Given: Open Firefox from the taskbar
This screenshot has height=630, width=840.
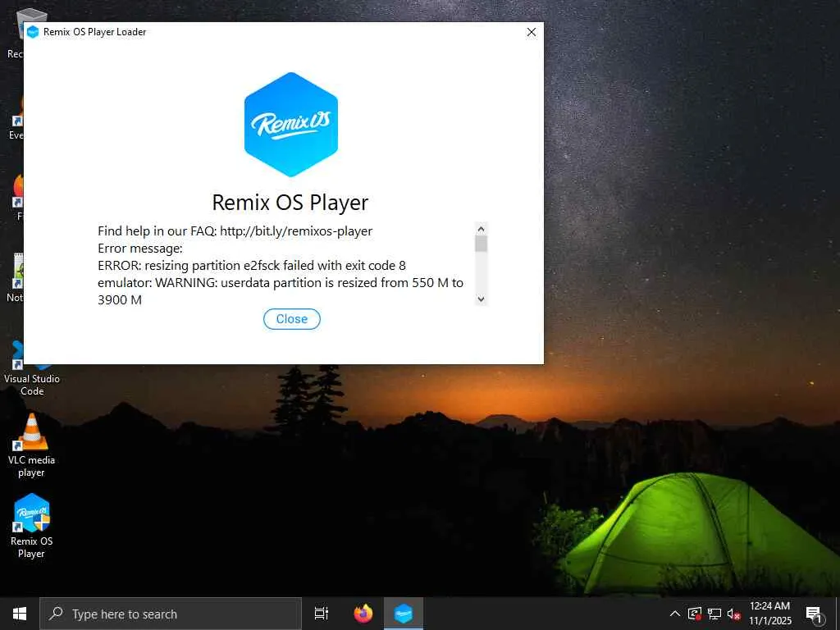Looking at the screenshot, I should 363,614.
